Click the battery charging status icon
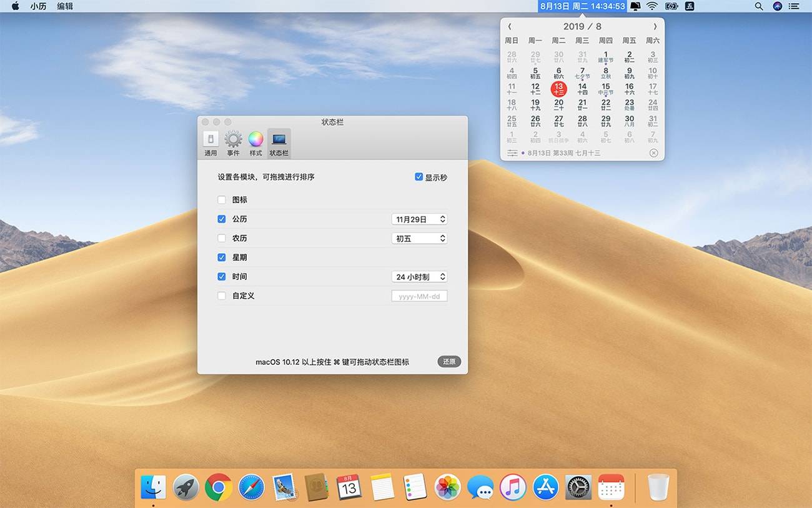812x508 pixels. point(671,6)
